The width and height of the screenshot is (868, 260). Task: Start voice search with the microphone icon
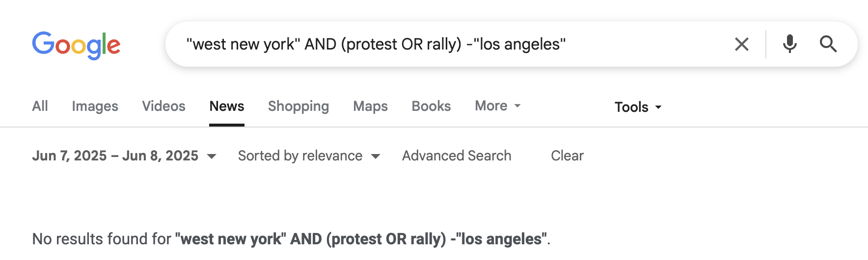(789, 44)
